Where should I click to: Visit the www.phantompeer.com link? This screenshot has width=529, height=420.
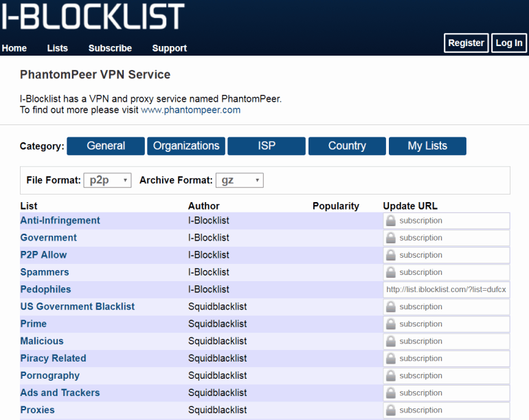pyautogui.click(x=190, y=110)
